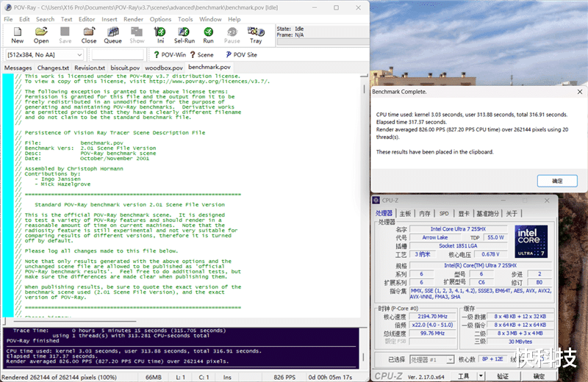
Task: Click the POV-Ray title bar app icon
Action: tap(8, 7)
